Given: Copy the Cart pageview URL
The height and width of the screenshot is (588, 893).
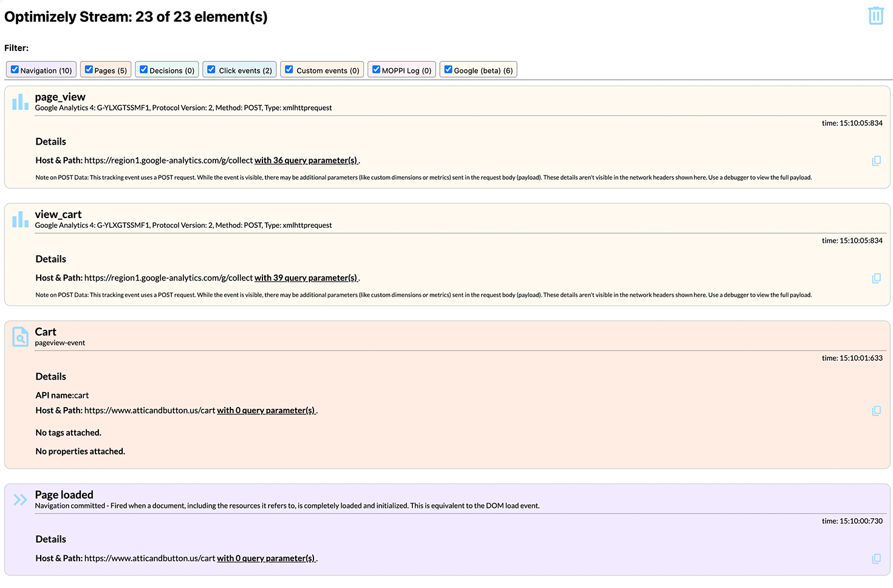Looking at the screenshot, I should pos(876,411).
